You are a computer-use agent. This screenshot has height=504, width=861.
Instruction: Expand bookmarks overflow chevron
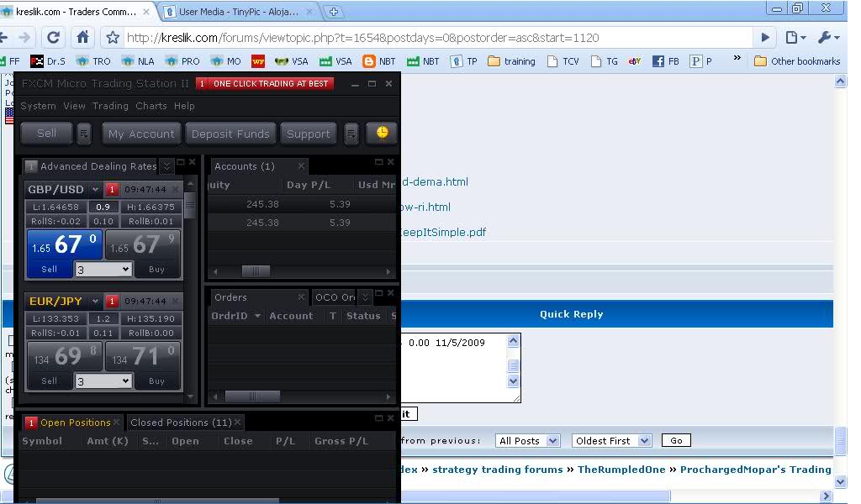coord(737,58)
